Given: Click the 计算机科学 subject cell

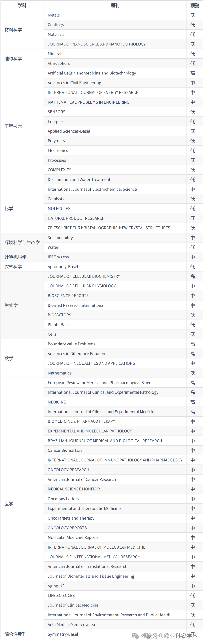Looking at the screenshot, I should tap(22, 257).
